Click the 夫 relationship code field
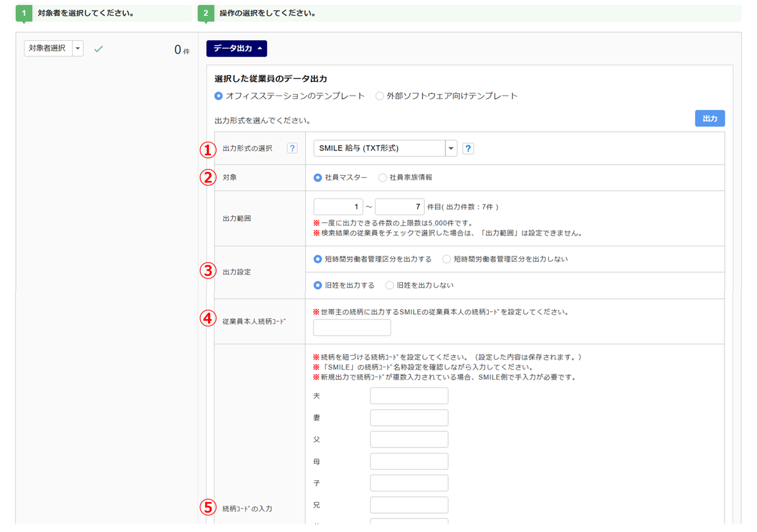Image resolution: width=757 pixels, height=532 pixels. click(409, 396)
